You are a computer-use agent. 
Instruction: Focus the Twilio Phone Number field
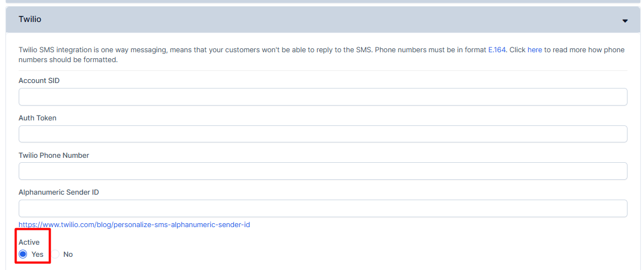tap(323, 171)
